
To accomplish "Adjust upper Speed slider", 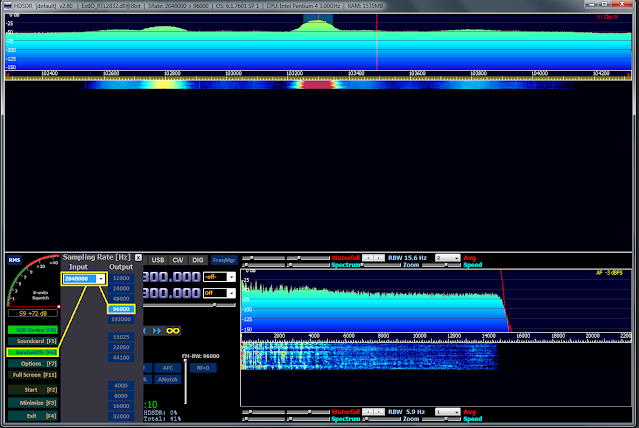I will pos(441,265).
